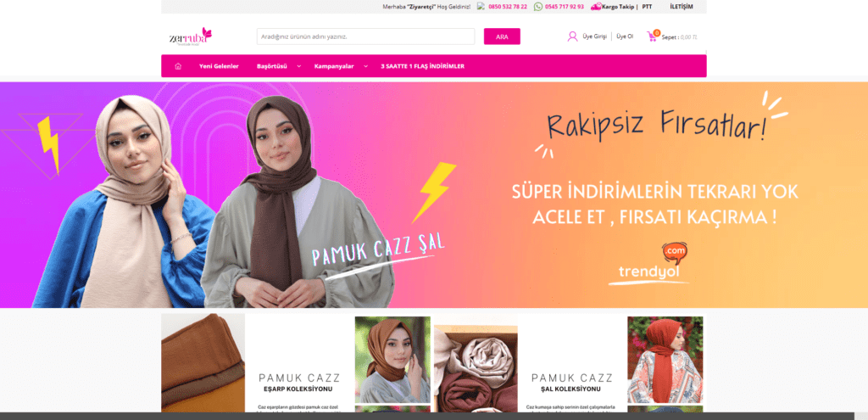Expand the Kampanyalar dropdown arrow
Image resolution: width=868 pixels, height=420 pixels.
pos(365,66)
